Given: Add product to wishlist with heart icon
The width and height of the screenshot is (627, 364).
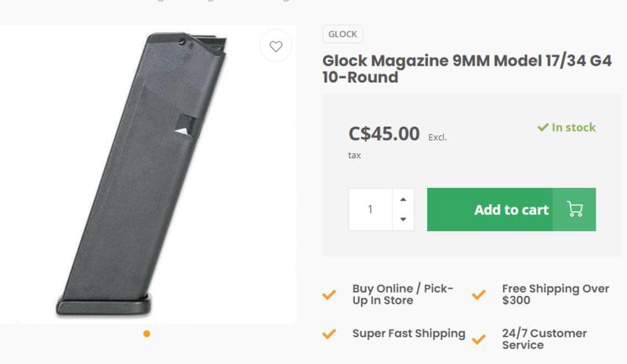Looking at the screenshot, I should 276,47.
